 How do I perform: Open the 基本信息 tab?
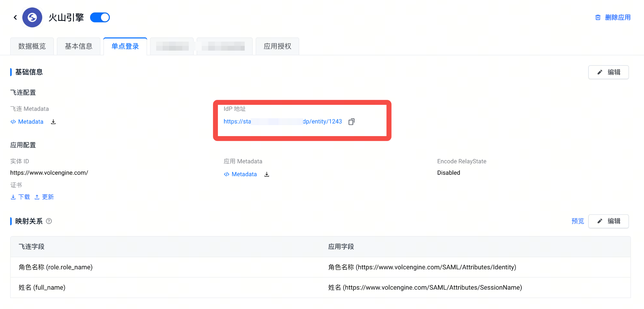coord(78,46)
